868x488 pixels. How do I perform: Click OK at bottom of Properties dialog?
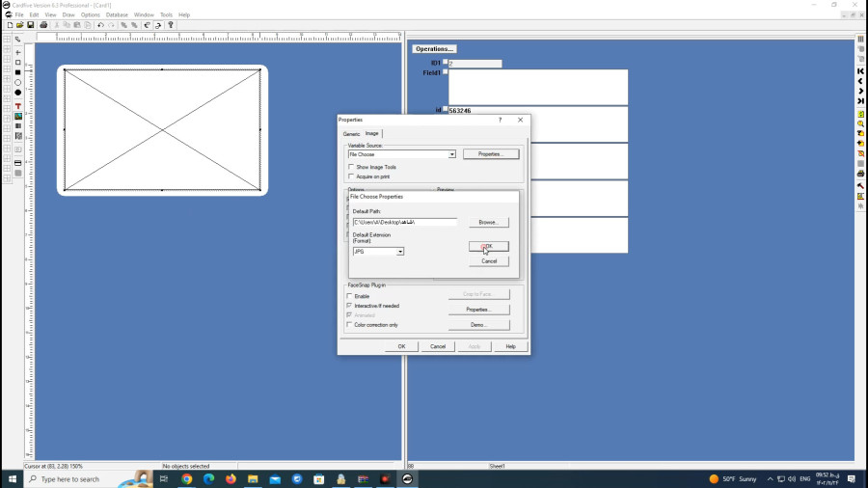pos(401,346)
